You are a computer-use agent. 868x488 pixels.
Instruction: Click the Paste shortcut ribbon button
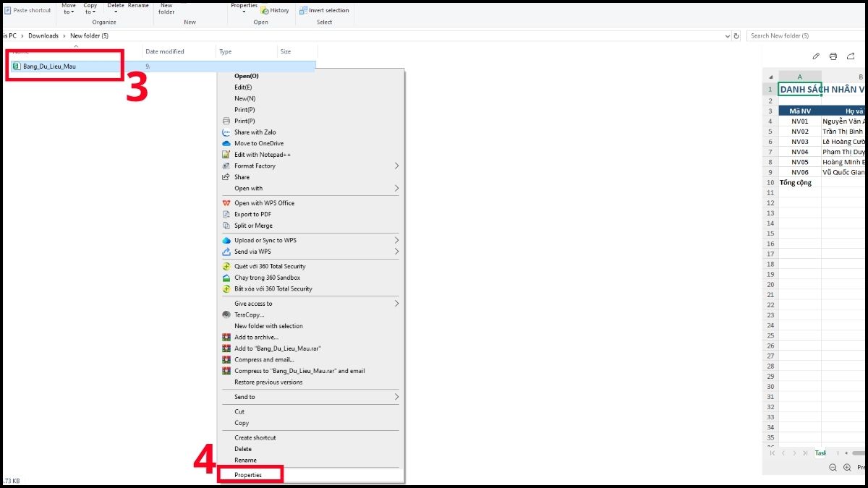point(28,10)
